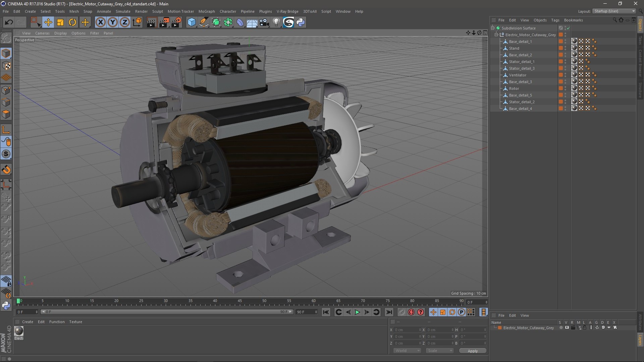The width and height of the screenshot is (644, 362).
Task: Click Render View clapperboard icon
Action: pos(152,22)
